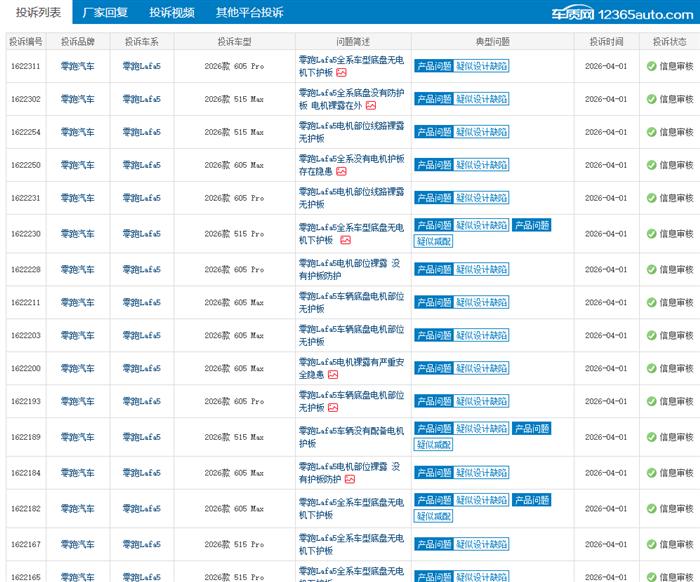Open the picture icon for complaint 1622302
This screenshot has width=700, height=582.
370,105
